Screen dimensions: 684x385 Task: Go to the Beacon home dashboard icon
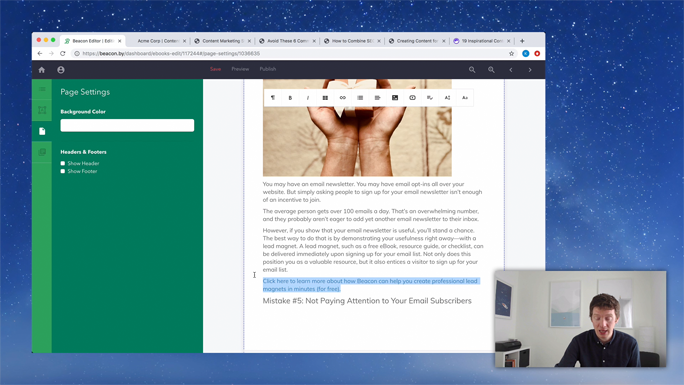(41, 70)
